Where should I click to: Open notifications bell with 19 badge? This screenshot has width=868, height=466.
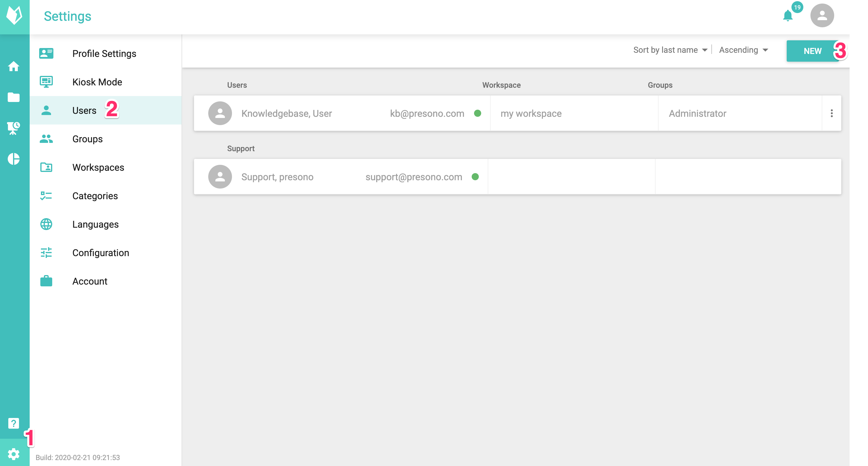pyautogui.click(x=788, y=15)
